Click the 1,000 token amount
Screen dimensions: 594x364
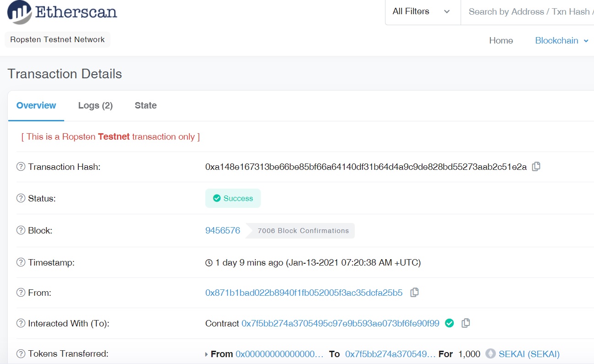point(469,354)
